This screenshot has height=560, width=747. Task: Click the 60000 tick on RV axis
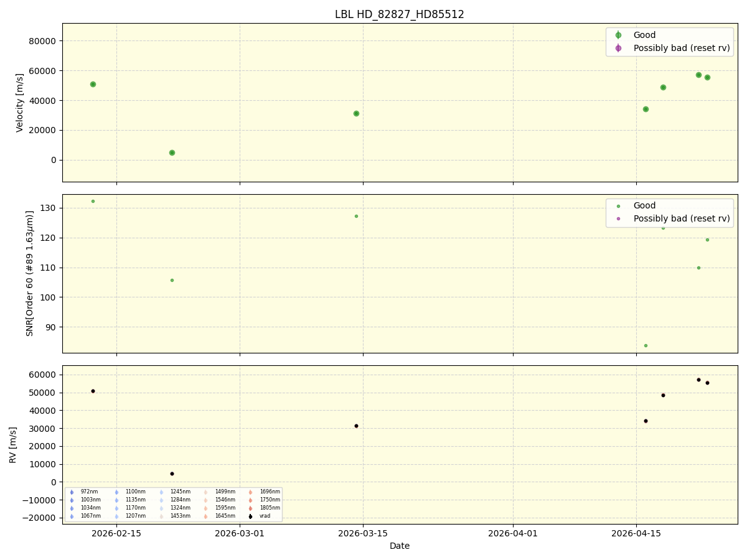coord(44,375)
